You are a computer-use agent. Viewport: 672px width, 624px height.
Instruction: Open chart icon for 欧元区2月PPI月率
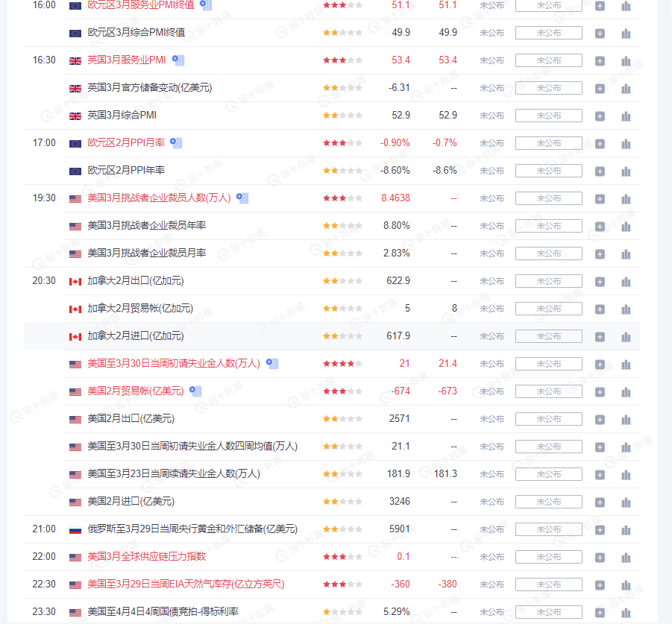coord(627,143)
